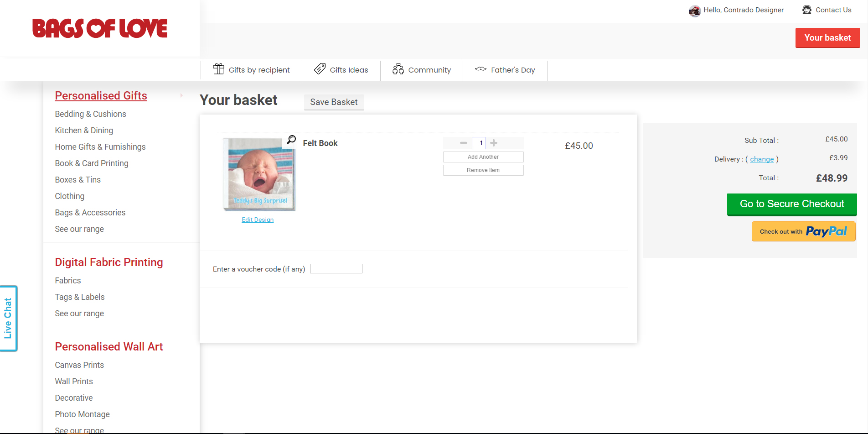Expand Personalised Gifts arrow
The image size is (868, 434).
[x=181, y=95]
